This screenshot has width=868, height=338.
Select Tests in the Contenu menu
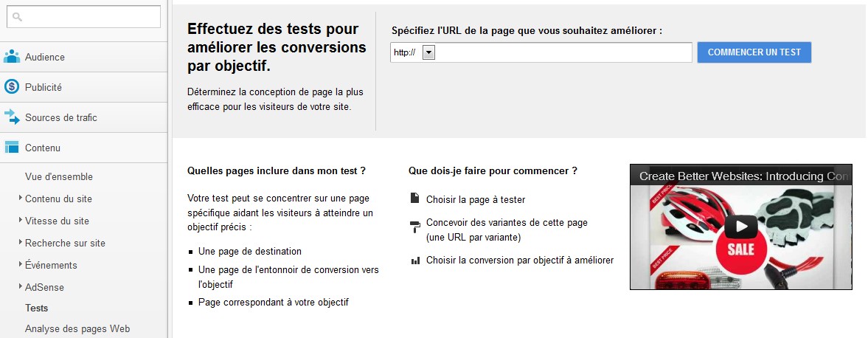pyautogui.click(x=37, y=308)
